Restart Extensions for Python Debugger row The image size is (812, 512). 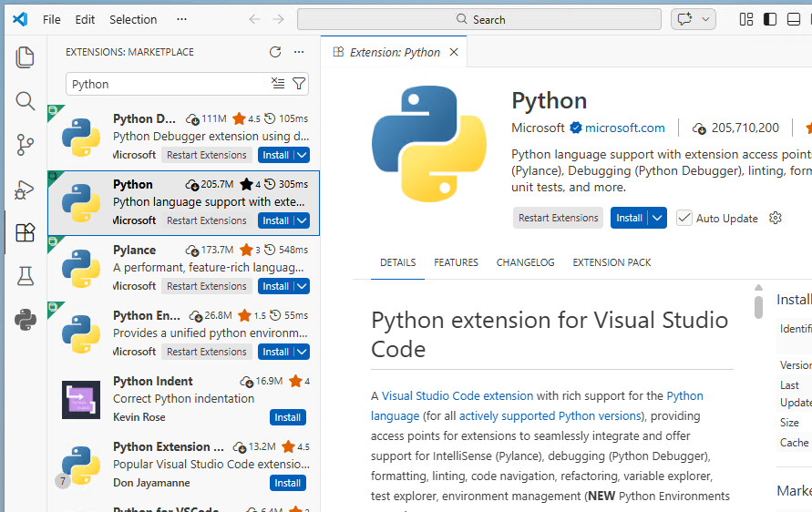point(207,155)
